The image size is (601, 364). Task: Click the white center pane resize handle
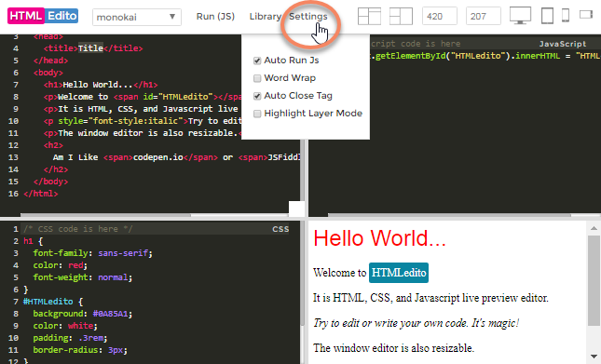click(296, 209)
